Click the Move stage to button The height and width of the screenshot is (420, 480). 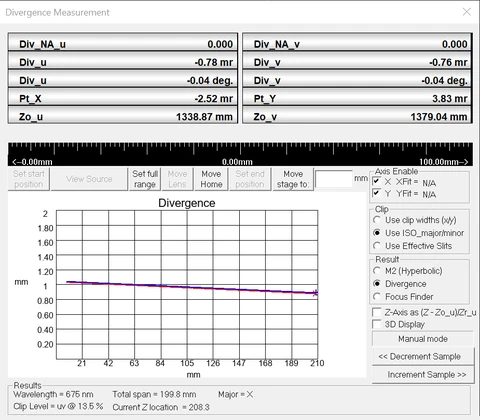[293, 179]
